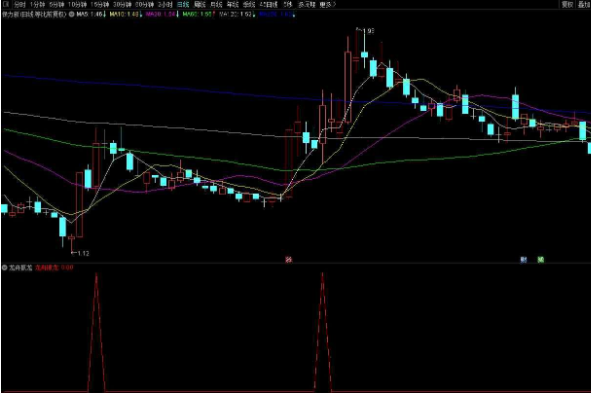
Task: Open the MA indicator settings gear icon
Action: click(71, 14)
